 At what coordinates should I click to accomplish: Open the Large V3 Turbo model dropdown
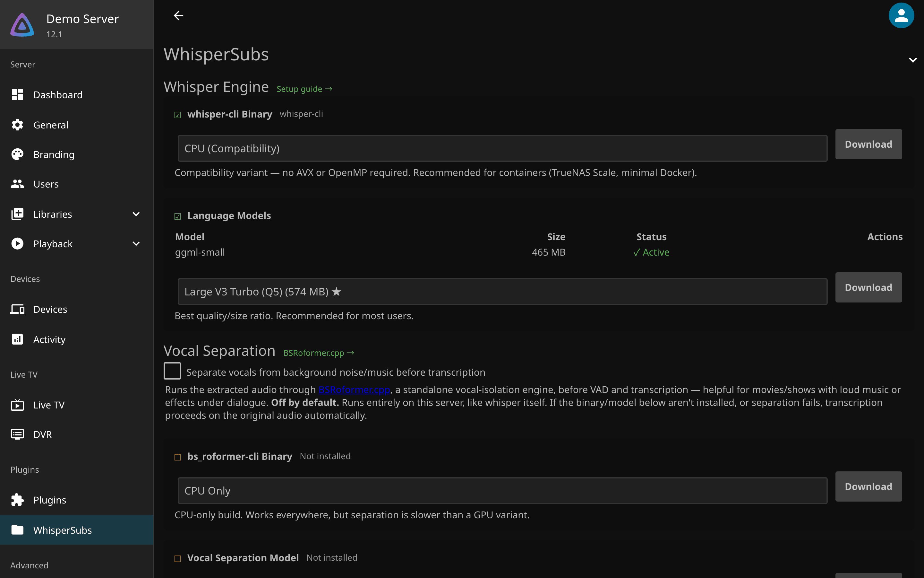click(502, 292)
